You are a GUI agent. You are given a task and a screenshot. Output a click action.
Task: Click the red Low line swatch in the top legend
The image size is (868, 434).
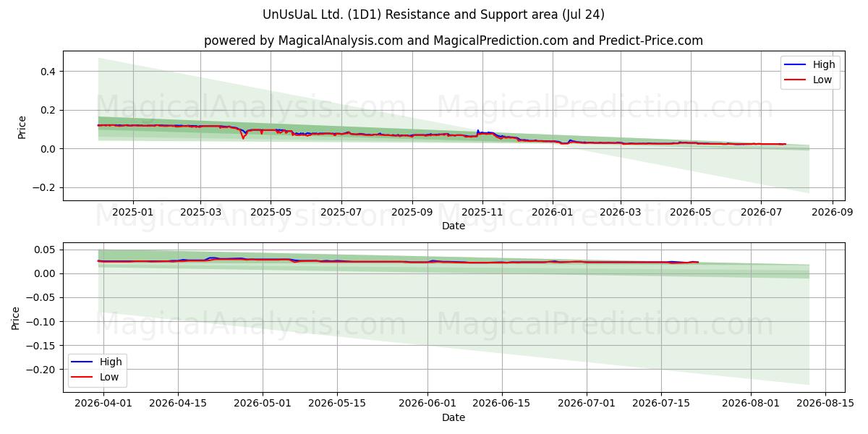click(796, 80)
